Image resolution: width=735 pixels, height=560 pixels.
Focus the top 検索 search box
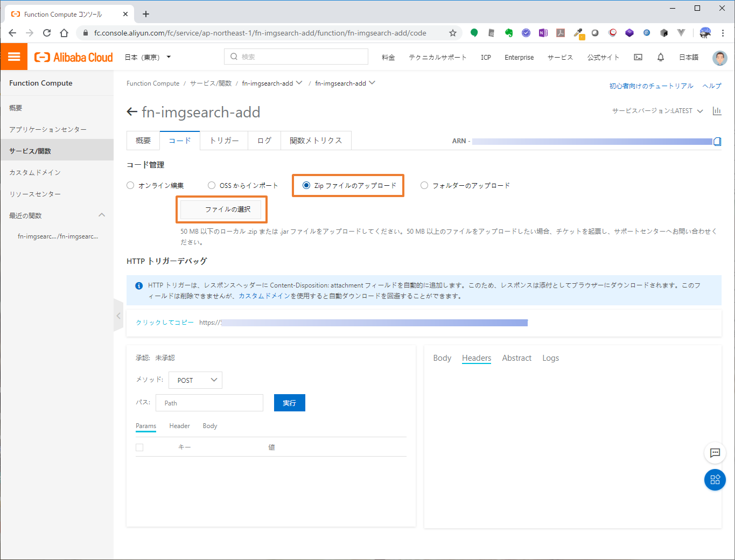296,57
